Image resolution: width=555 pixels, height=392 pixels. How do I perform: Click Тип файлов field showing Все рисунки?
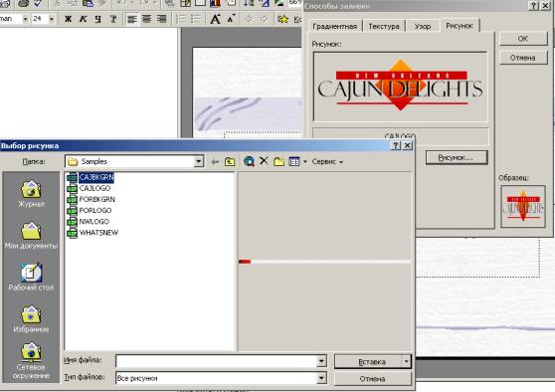tap(216, 378)
